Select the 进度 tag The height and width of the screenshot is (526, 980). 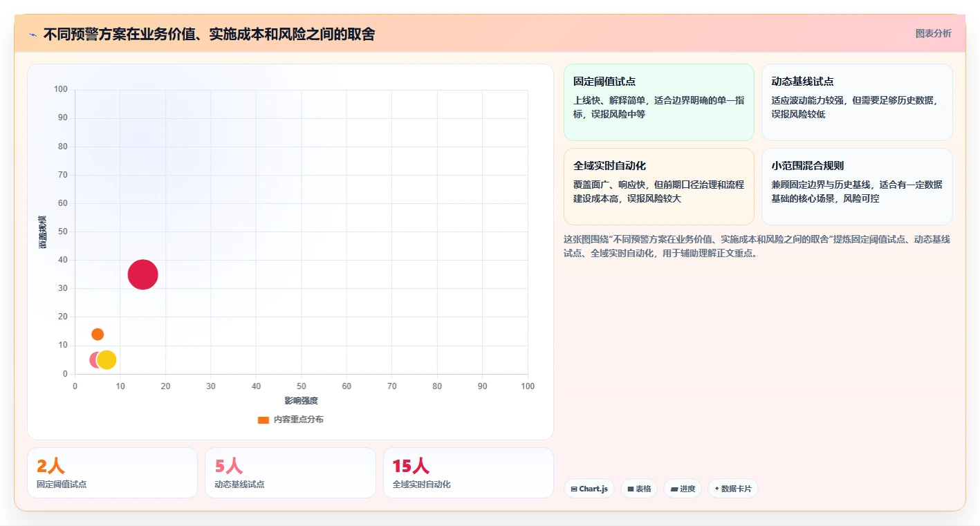tap(683, 489)
